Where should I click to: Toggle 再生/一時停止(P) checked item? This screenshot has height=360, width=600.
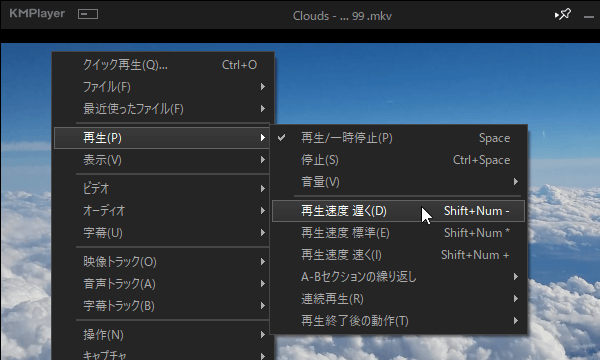pyautogui.click(x=398, y=138)
